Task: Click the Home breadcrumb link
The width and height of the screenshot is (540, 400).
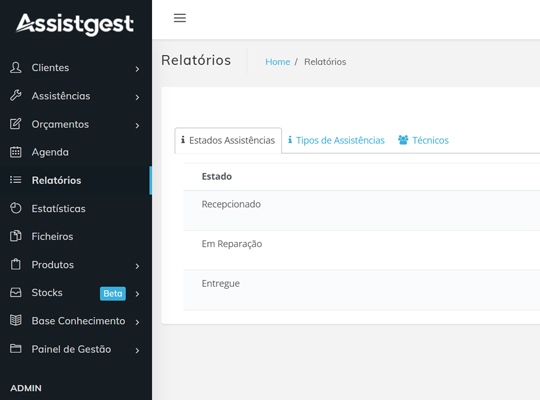Action: coord(278,62)
